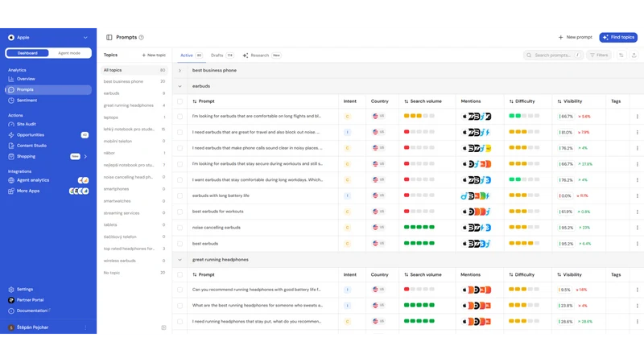The height and width of the screenshot is (362, 644).
Task: Select the 'laptops' topic
Action: click(134, 117)
